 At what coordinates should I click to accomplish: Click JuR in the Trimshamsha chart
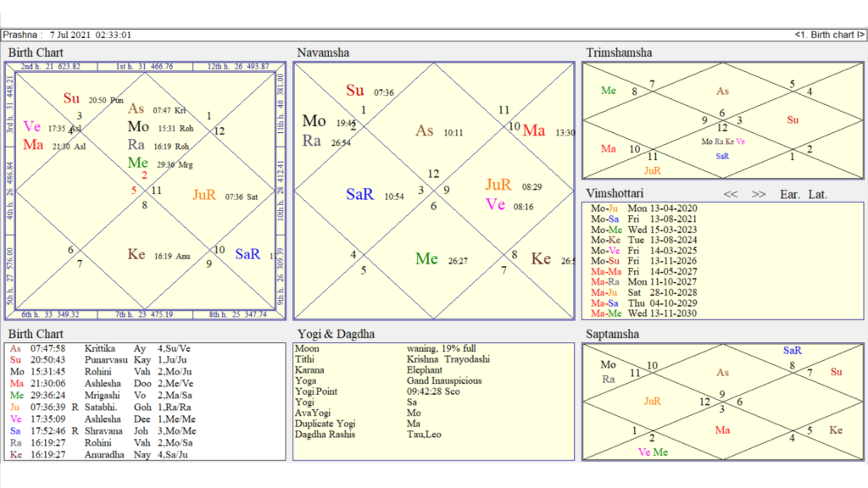click(652, 171)
